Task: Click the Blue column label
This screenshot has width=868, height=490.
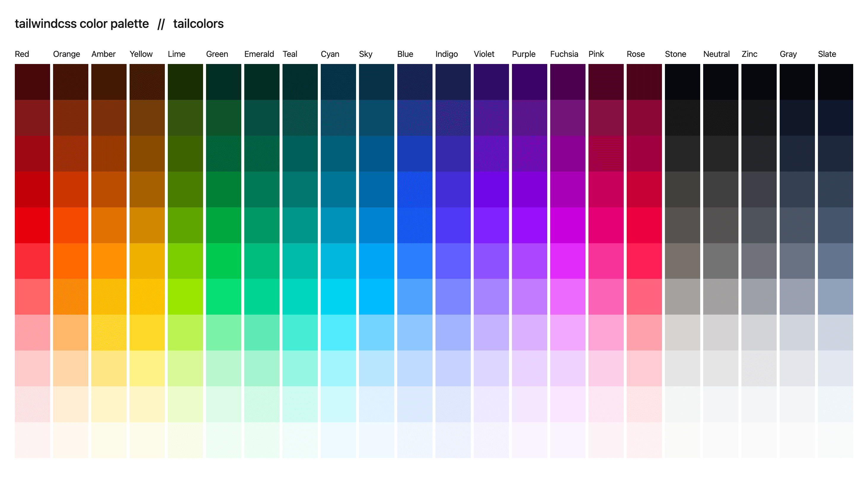Action: [x=405, y=54]
